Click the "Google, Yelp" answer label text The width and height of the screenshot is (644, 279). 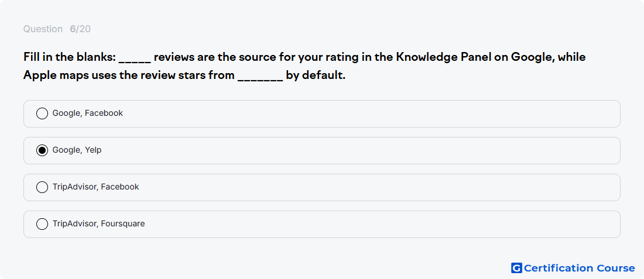(77, 150)
